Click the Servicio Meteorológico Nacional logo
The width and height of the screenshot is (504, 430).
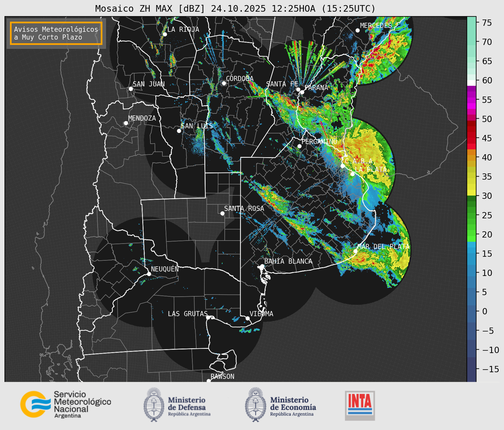65,404
